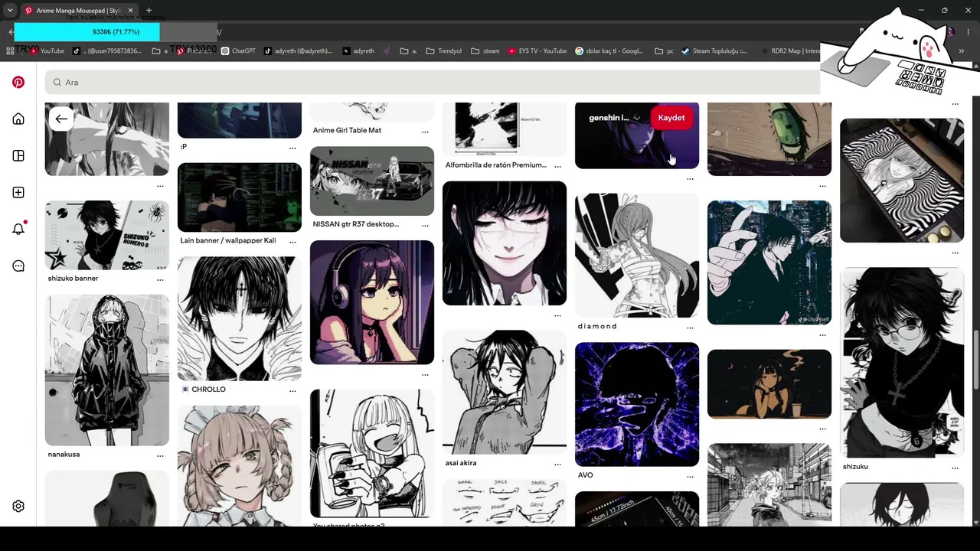Image resolution: width=980 pixels, height=551 pixels.
Task: Open the EYS TV - YouTube bookmark
Action: (x=537, y=51)
